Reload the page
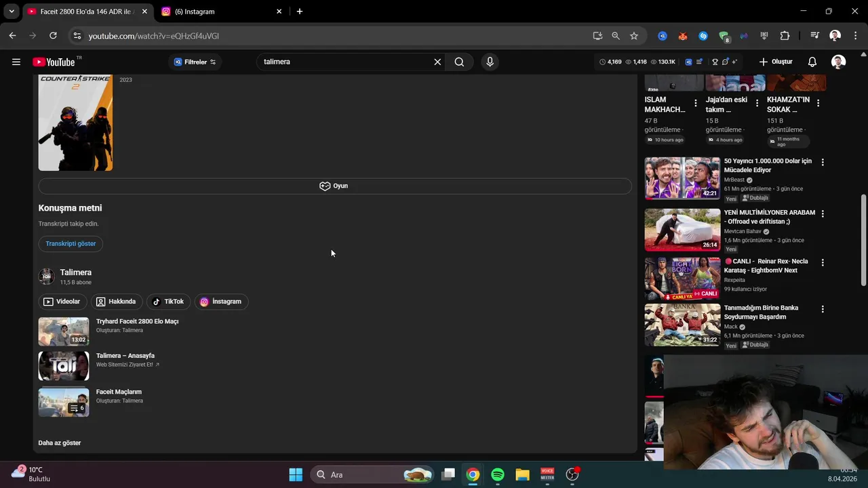868x488 pixels. 53,36
